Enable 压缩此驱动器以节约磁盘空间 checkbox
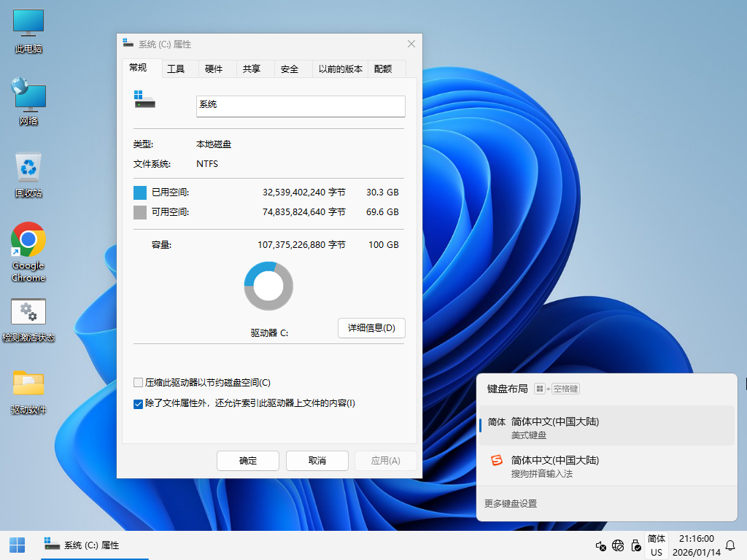The image size is (747, 560). tap(139, 383)
